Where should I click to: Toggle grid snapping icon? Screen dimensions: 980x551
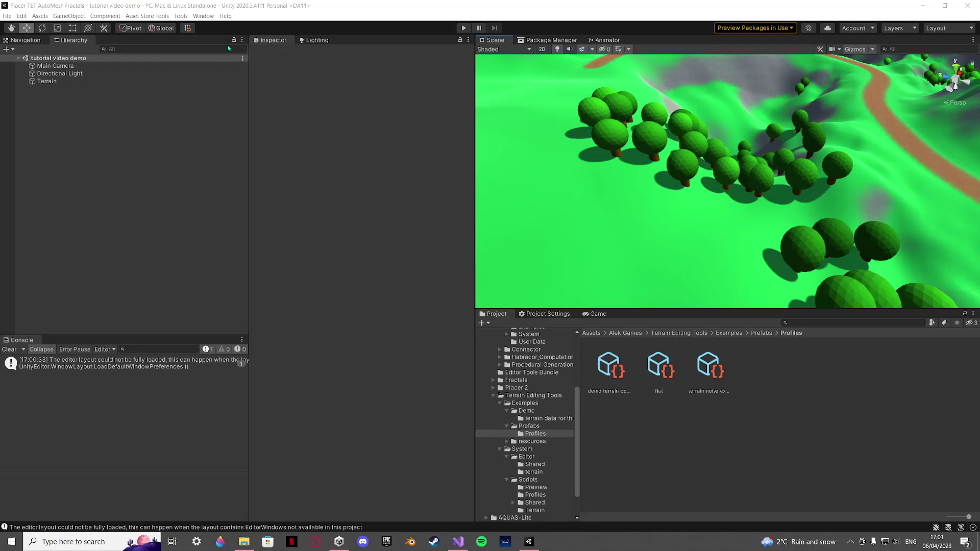click(187, 28)
